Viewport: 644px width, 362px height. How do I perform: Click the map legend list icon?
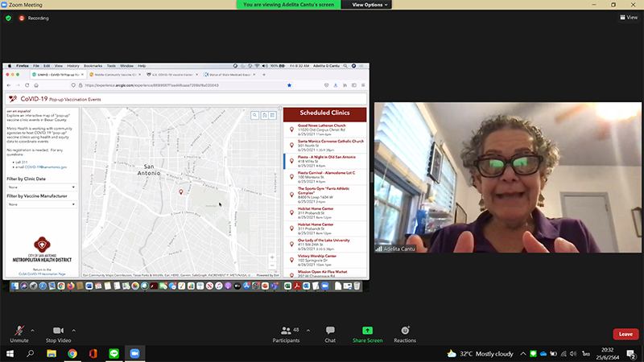(273, 115)
